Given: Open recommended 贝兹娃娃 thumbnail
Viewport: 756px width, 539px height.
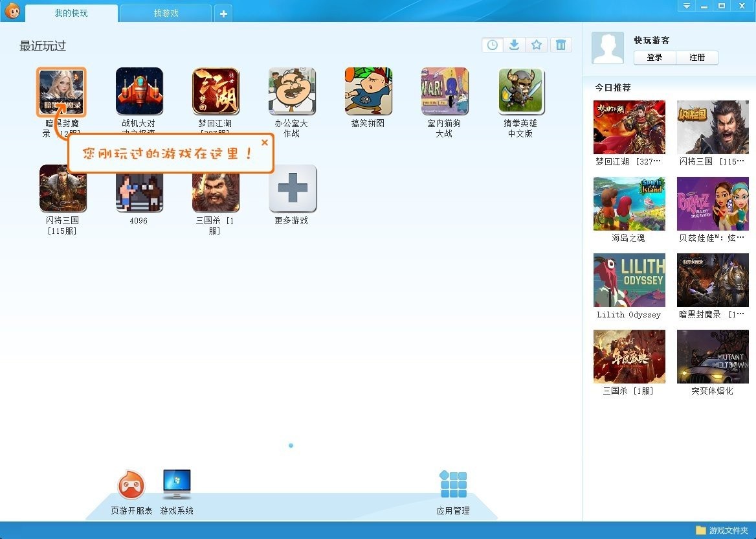Looking at the screenshot, I should (713, 203).
